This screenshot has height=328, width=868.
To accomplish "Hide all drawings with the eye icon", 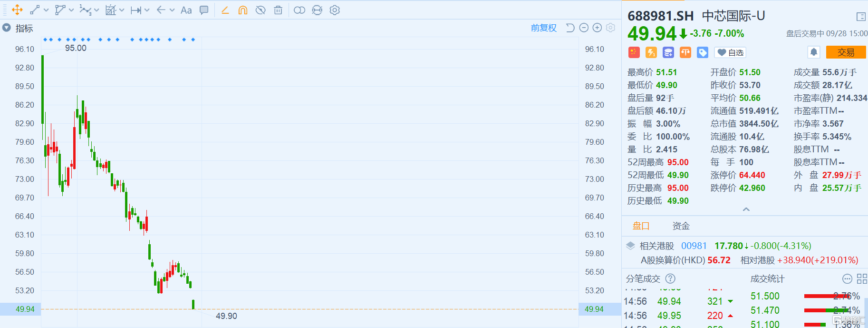I will 260,10.
